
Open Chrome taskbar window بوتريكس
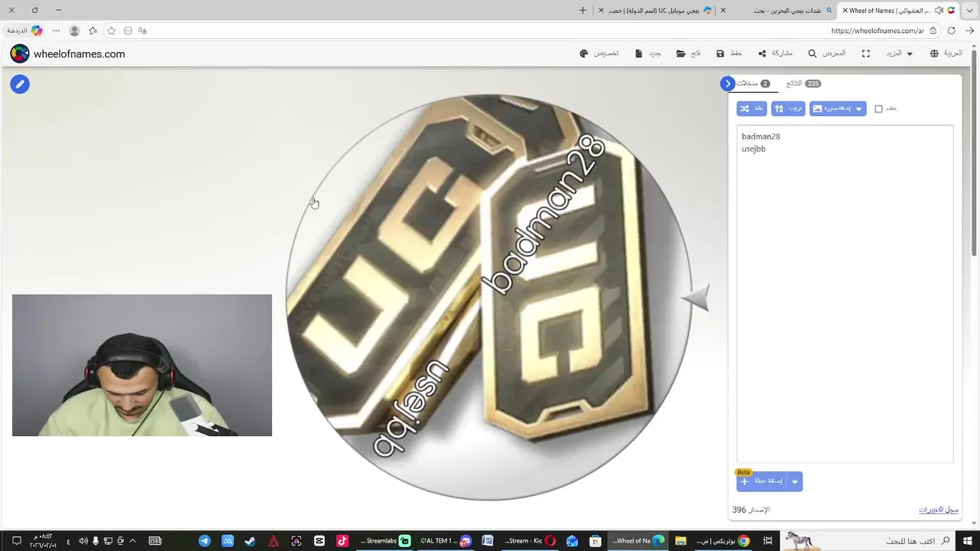pyautogui.click(x=724, y=541)
